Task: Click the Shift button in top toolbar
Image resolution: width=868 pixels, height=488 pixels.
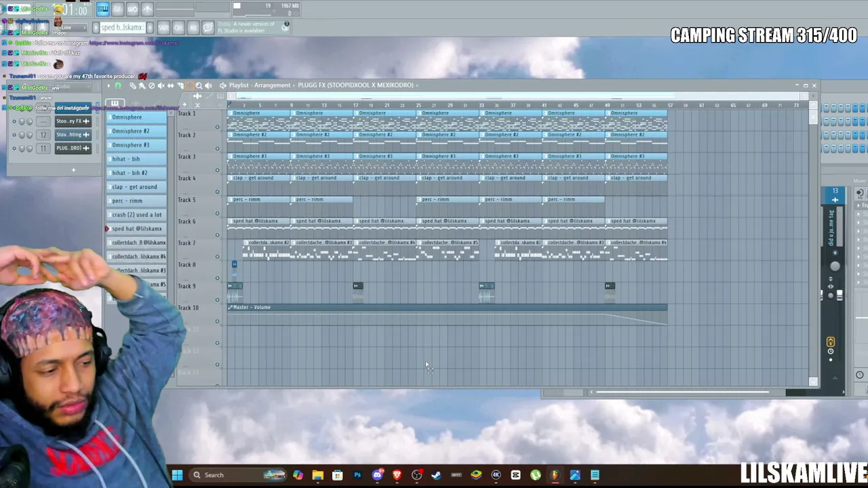Action: coord(163,27)
